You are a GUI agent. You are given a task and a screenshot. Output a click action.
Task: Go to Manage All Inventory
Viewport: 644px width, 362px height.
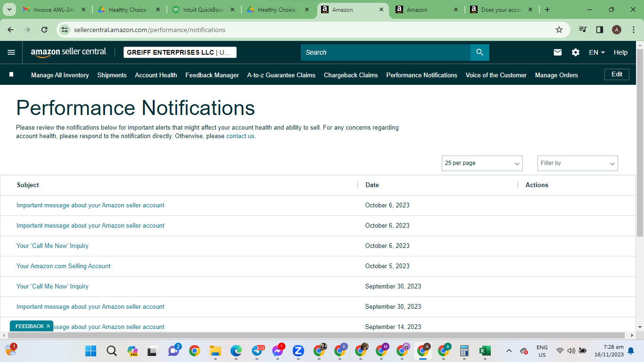point(60,75)
